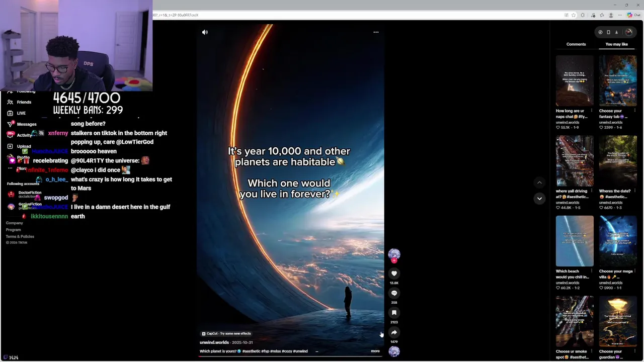Go to the next video arrow
The image size is (644, 362).
(x=539, y=199)
